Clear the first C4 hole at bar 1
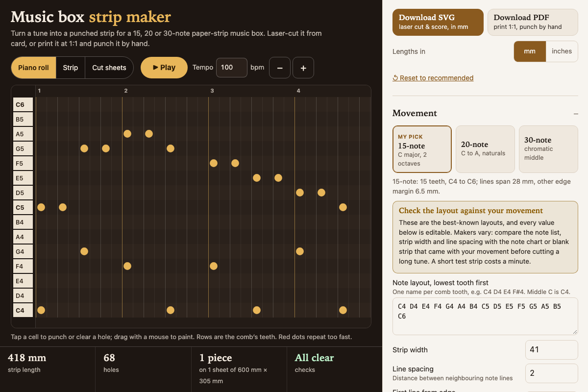Screen dimensions: 588x392 (41, 310)
